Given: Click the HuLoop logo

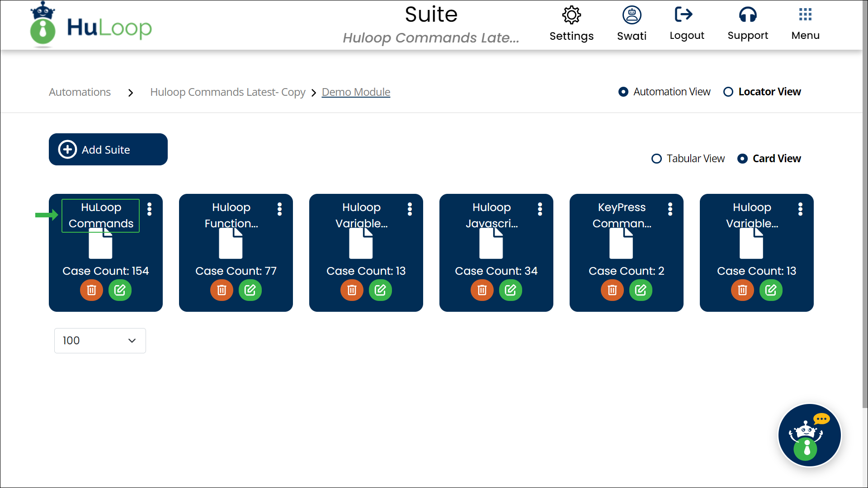Looking at the screenshot, I should tap(90, 25).
